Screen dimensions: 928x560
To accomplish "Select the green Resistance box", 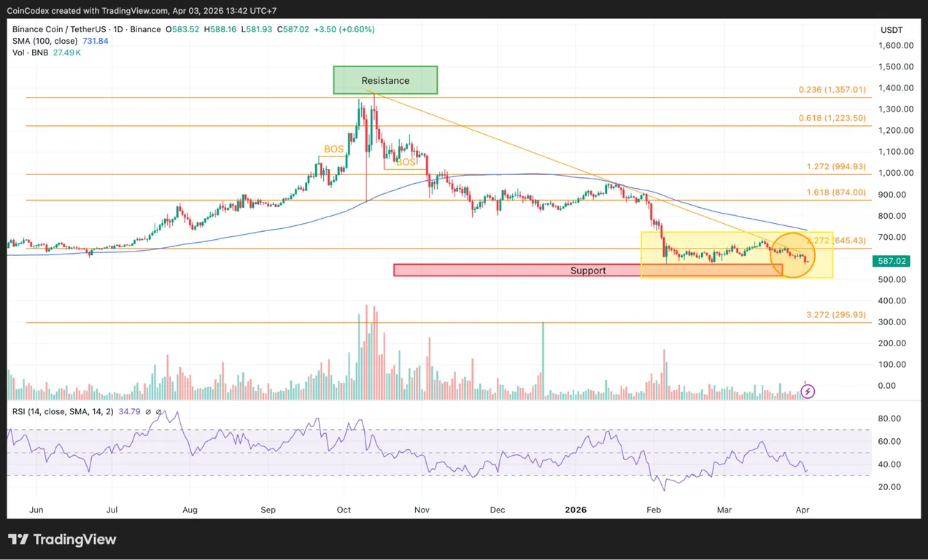I will click(x=385, y=80).
